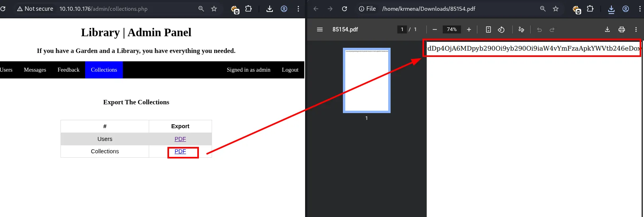Image resolution: width=644 pixels, height=217 pixels.
Task: Bookmark the admin collections page with star
Action: click(x=214, y=9)
